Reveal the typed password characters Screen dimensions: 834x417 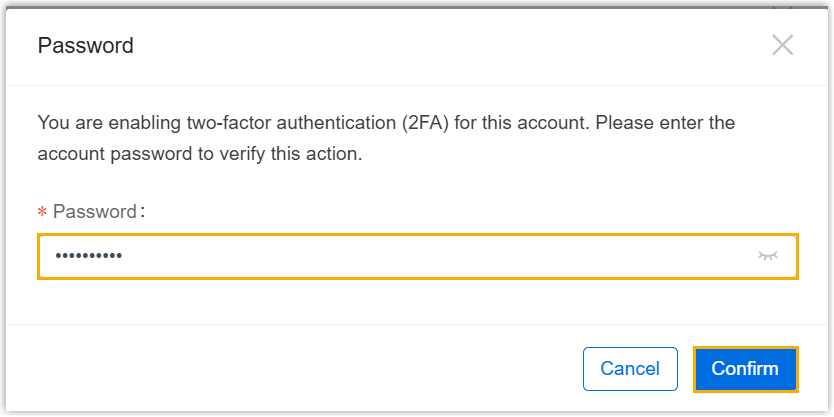pyautogui.click(x=767, y=256)
